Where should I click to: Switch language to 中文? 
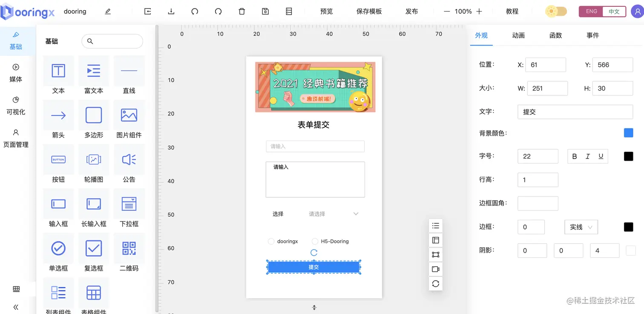point(614,12)
